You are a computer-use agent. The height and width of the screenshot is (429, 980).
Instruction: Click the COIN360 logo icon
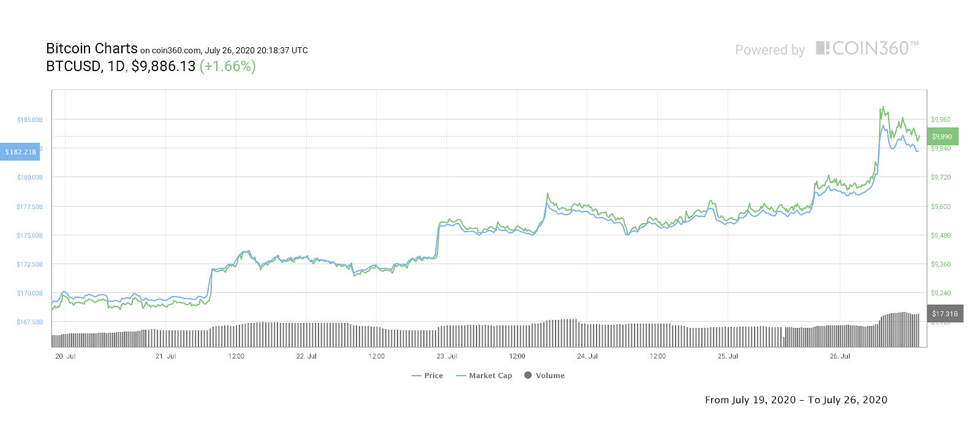pos(823,48)
